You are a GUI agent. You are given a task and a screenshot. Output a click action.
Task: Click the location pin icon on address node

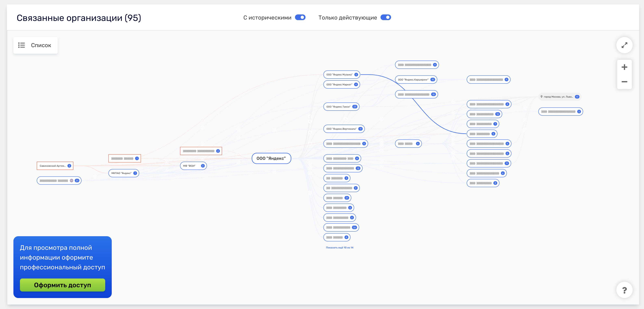(541, 97)
